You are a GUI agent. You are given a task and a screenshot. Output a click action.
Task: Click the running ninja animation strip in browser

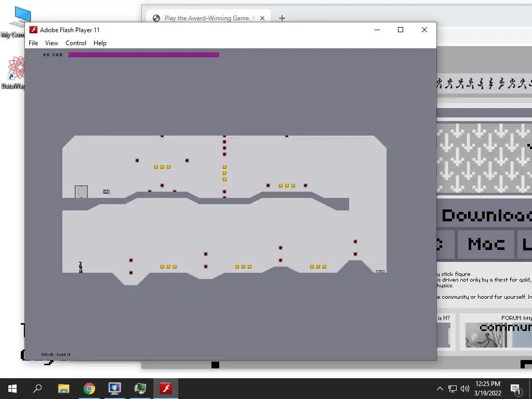pos(484,83)
